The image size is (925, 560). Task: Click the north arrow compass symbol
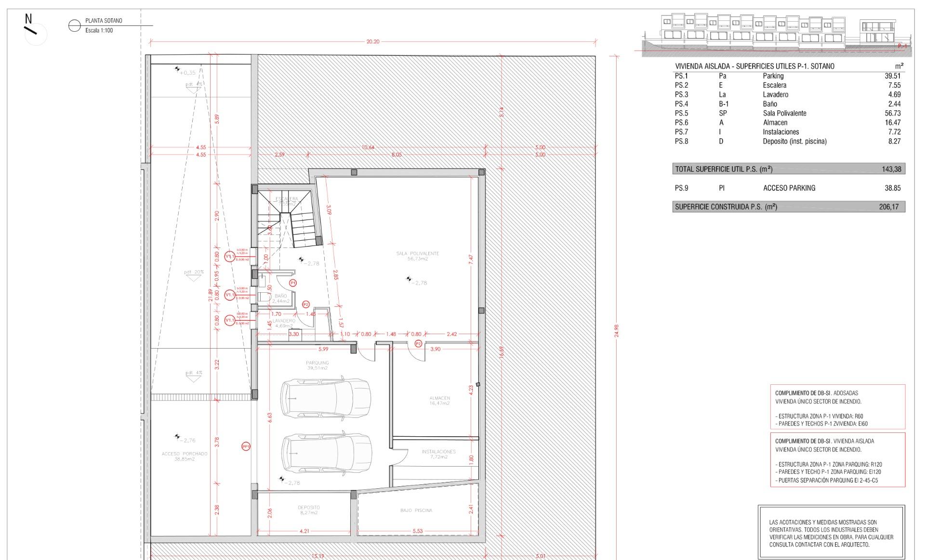pos(32,30)
